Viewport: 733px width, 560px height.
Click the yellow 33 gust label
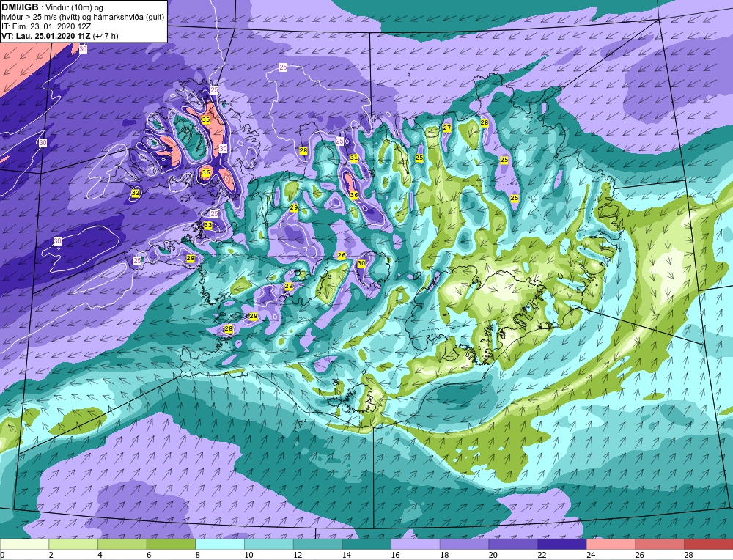pyautogui.click(x=208, y=225)
